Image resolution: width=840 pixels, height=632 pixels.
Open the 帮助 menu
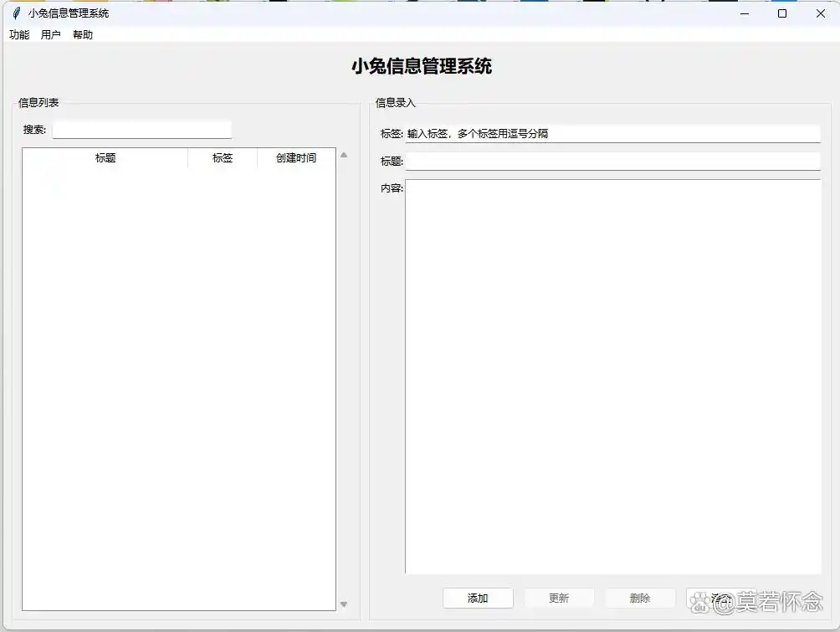point(82,34)
